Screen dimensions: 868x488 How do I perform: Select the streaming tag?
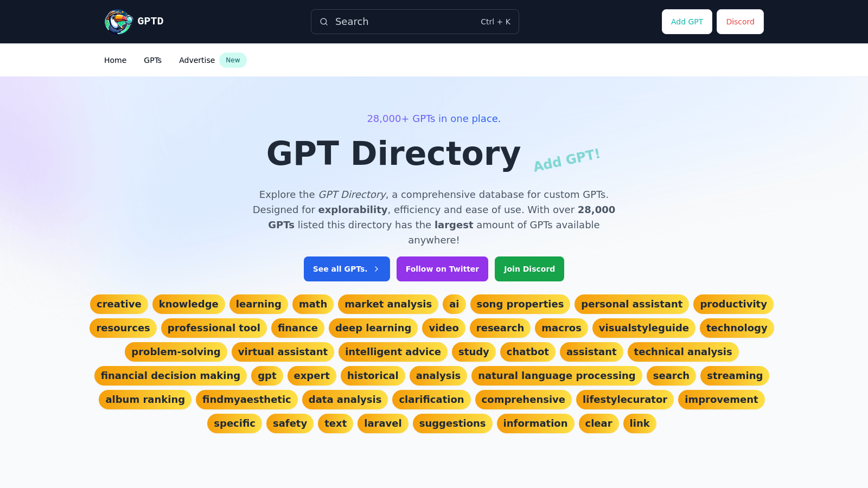click(735, 376)
